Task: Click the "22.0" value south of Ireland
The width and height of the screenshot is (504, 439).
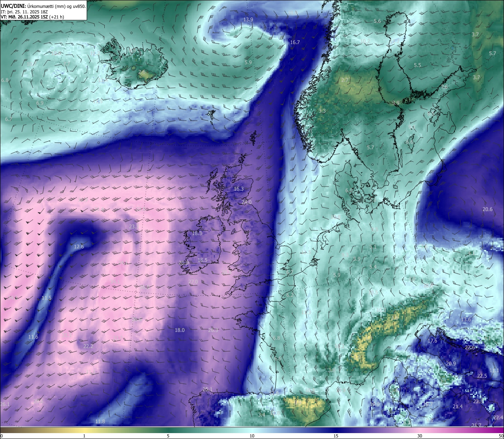Action: pyautogui.click(x=193, y=282)
